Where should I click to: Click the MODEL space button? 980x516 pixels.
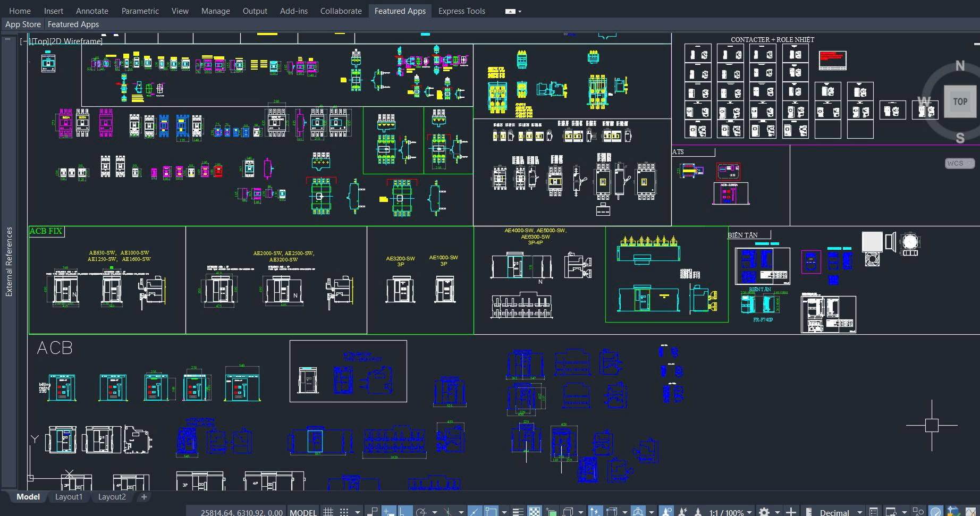[303, 512]
